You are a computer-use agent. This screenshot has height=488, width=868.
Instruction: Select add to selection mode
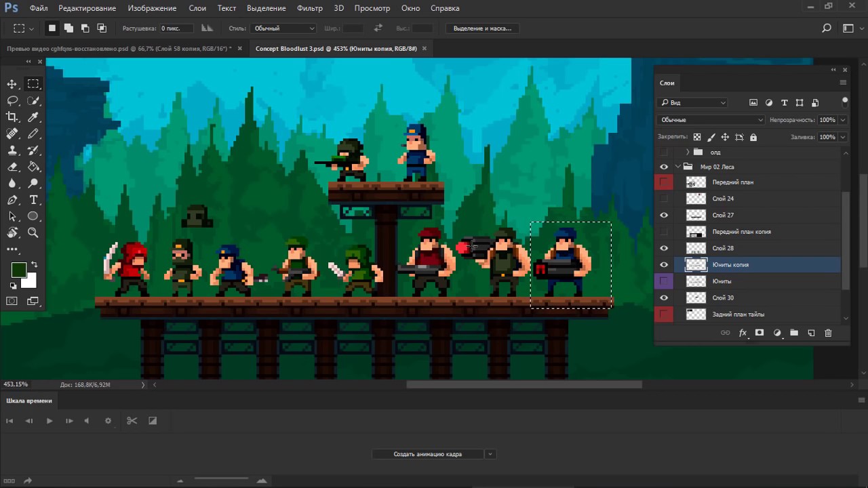point(68,28)
